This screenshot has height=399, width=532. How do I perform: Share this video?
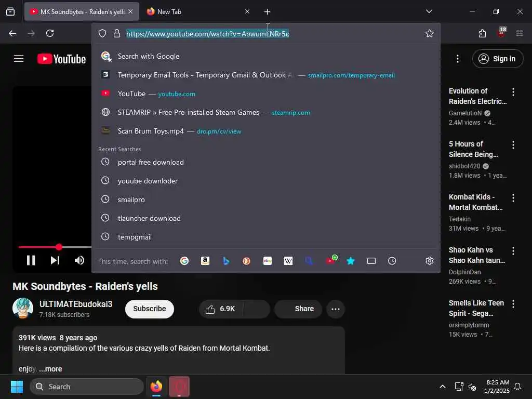[x=298, y=309]
